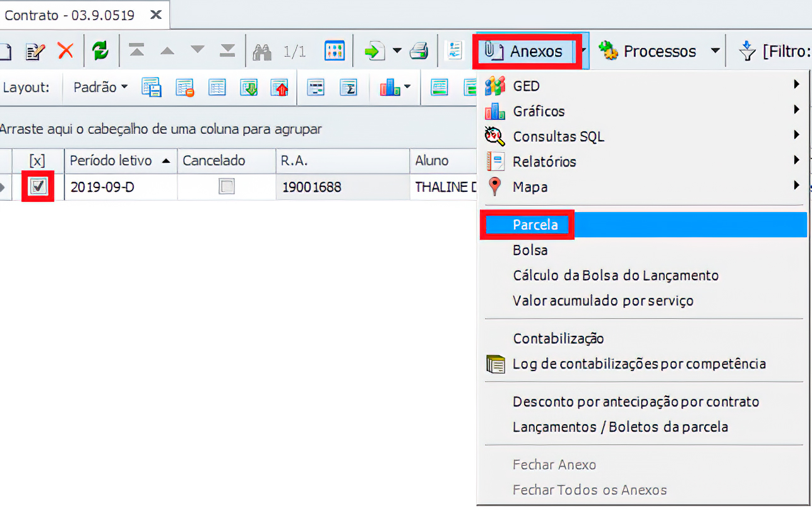Refresh records with the green arrows icon
The width and height of the screenshot is (812, 510).
pos(100,51)
